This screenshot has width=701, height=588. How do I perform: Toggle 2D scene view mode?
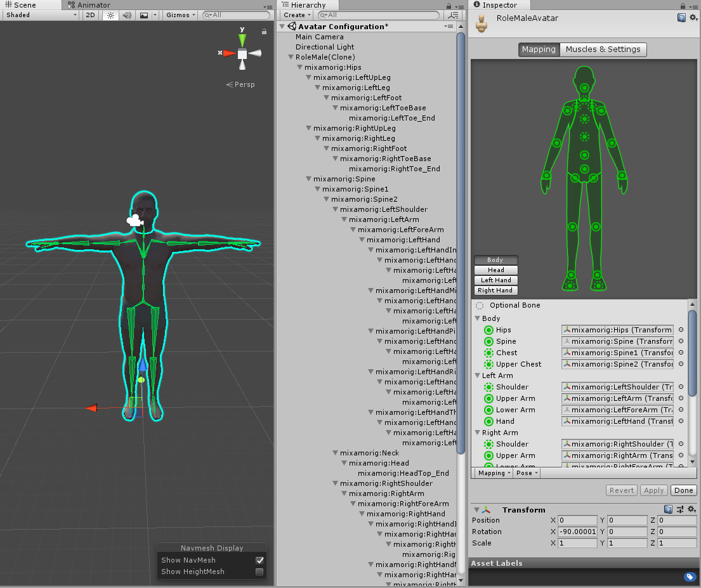(x=90, y=15)
